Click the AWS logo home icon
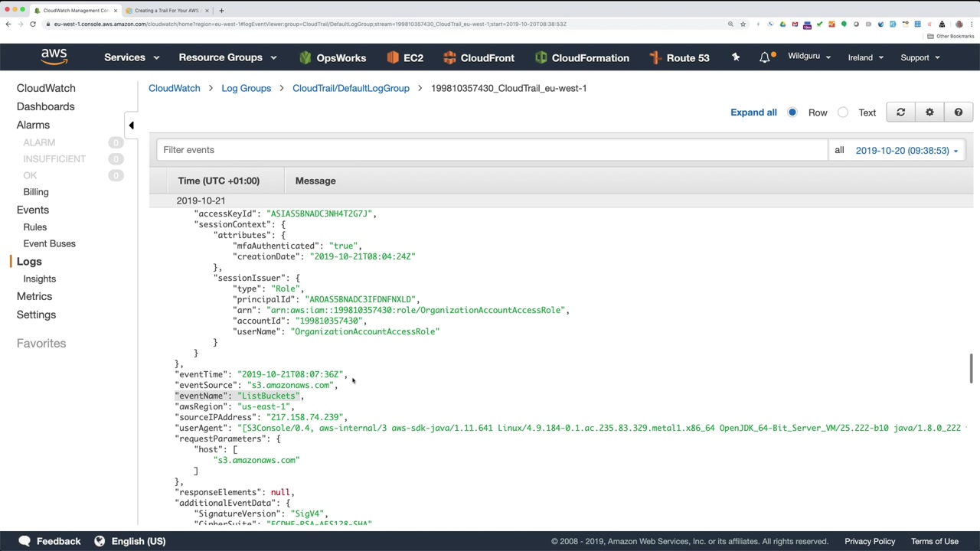The image size is (980, 551). pos(54,57)
